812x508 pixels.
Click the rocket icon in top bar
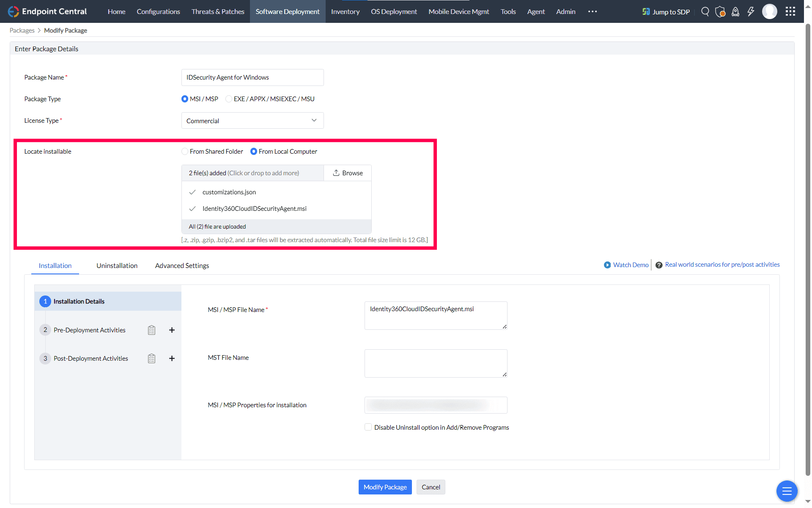pyautogui.click(x=735, y=11)
